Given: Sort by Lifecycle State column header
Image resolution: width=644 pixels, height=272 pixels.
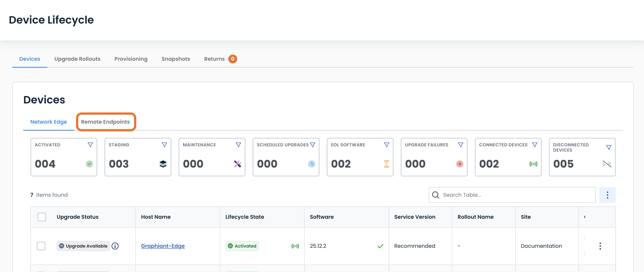Looking at the screenshot, I should (x=245, y=217).
